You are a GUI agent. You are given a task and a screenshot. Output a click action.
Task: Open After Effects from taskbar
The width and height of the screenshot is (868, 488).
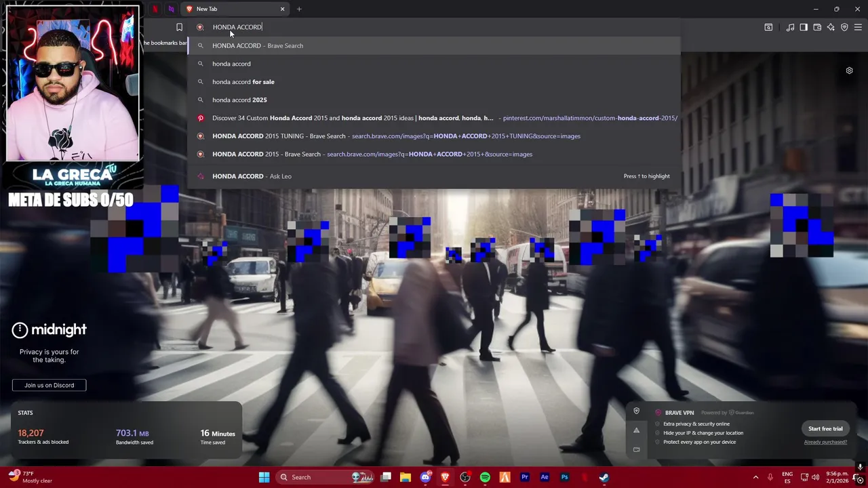(545, 477)
